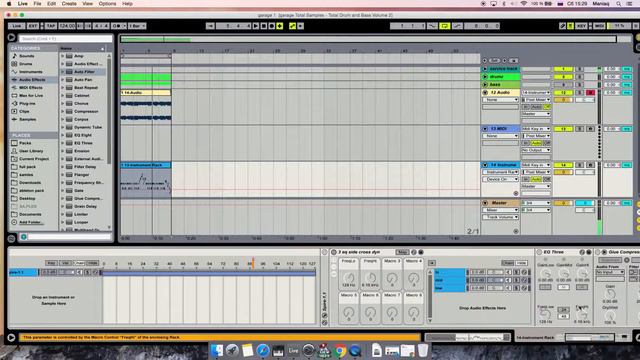Click the Follow button in transport
The image size is (640, 360).
click(x=210, y=26)
